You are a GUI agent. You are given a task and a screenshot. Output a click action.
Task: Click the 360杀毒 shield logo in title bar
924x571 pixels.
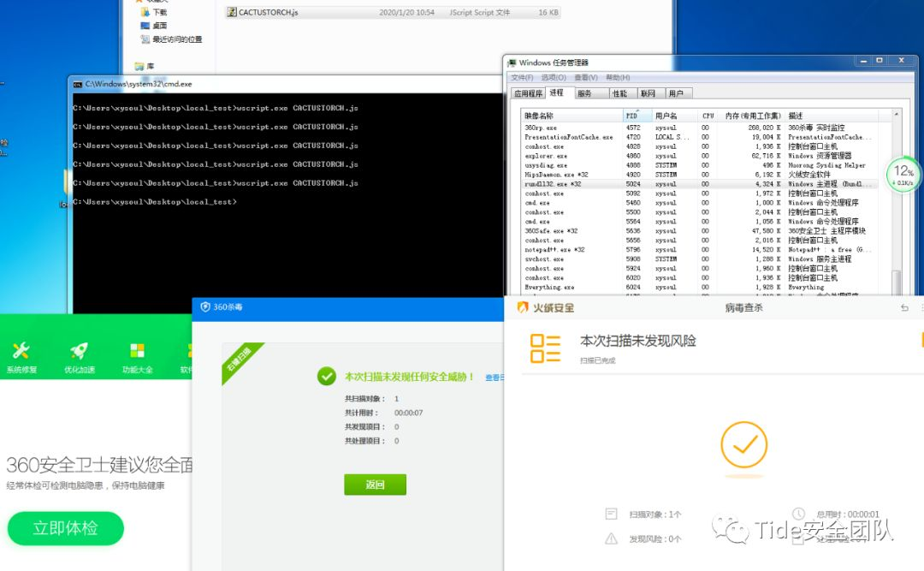click(x=205, y=306)
